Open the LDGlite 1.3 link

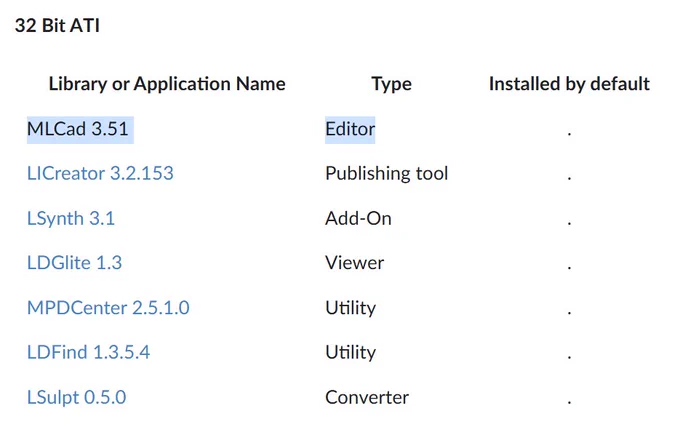point(75,263)
